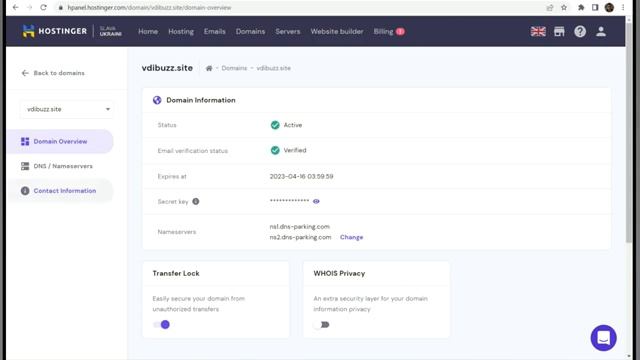Enable the WHOIS Privacy toggle
640x360 pixels.
coord(322,324)
